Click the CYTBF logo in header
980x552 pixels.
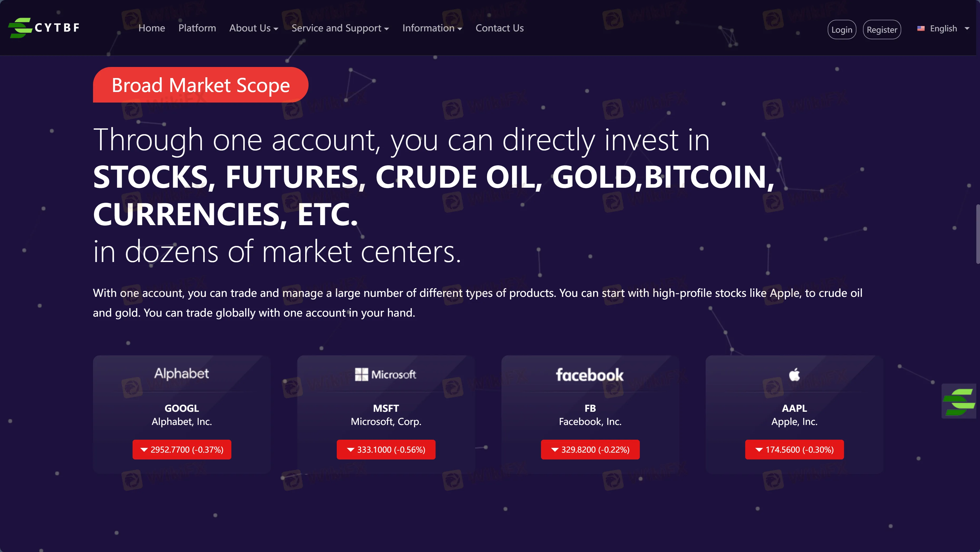(44, 28)
